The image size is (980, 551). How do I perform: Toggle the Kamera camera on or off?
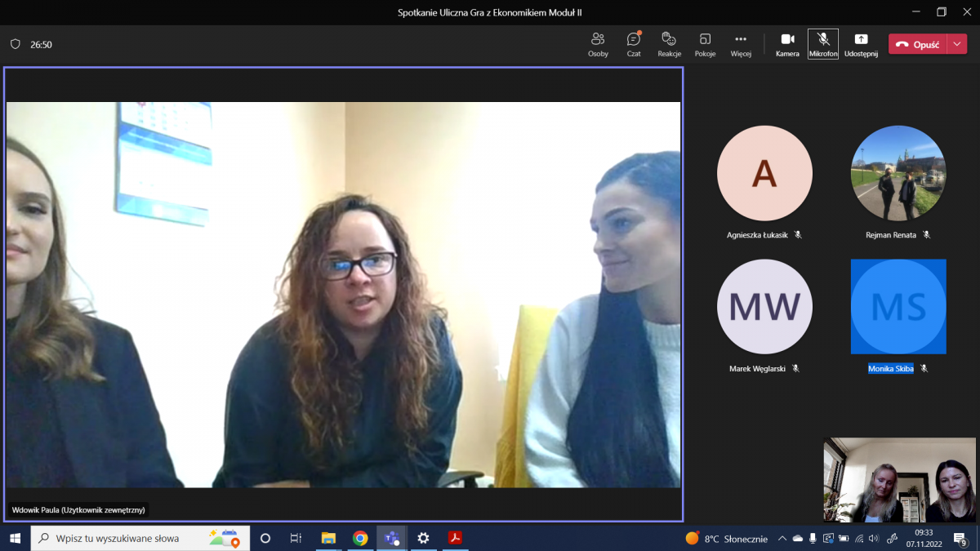pos(787,44)
